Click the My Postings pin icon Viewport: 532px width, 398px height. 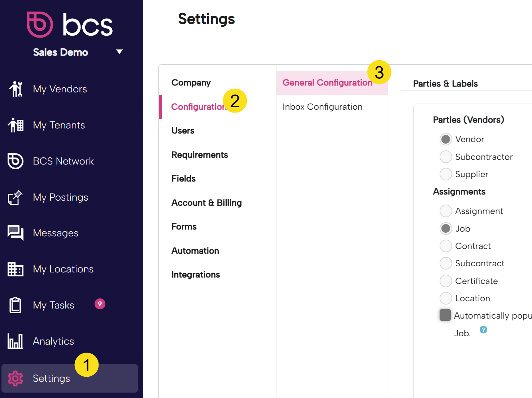click(15, 197)
